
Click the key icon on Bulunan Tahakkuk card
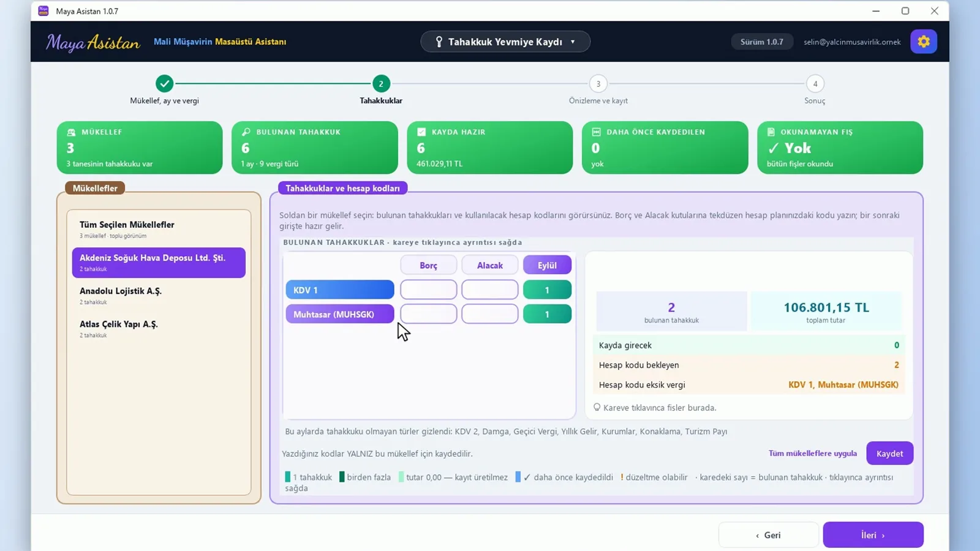(246, 132)
